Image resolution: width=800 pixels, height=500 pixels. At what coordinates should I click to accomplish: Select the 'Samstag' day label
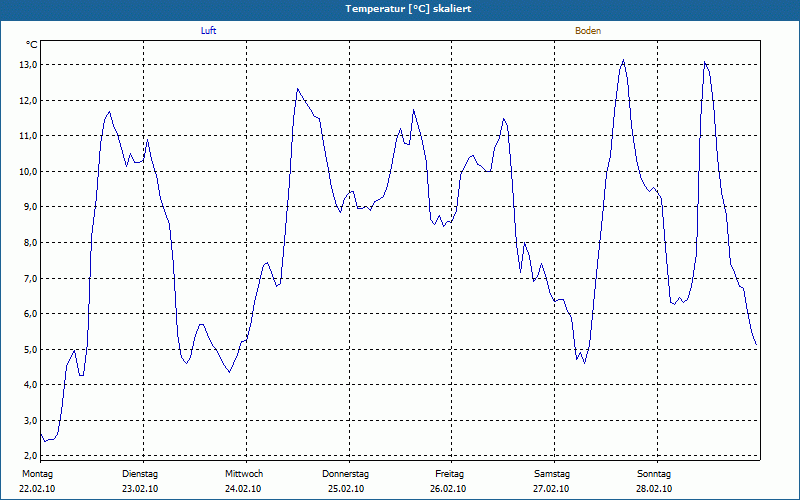pos(552,474)
